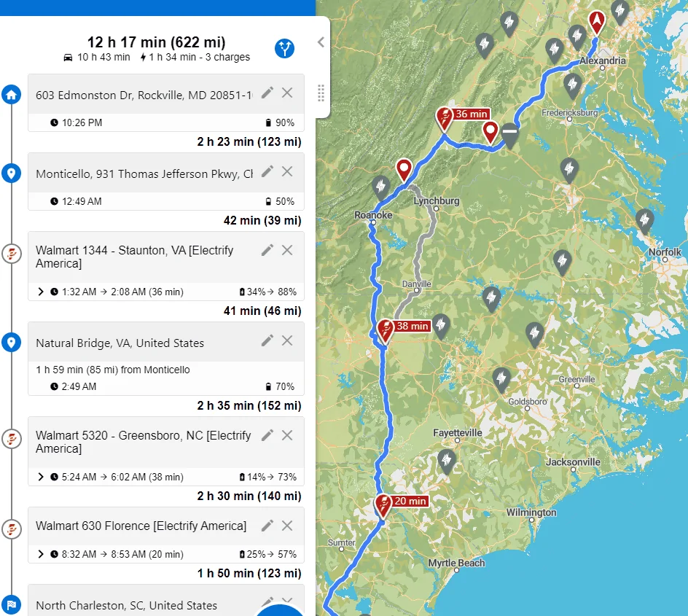Remove the Natural Bridge waypoint

pyautogui.click(x=287, y=340)
